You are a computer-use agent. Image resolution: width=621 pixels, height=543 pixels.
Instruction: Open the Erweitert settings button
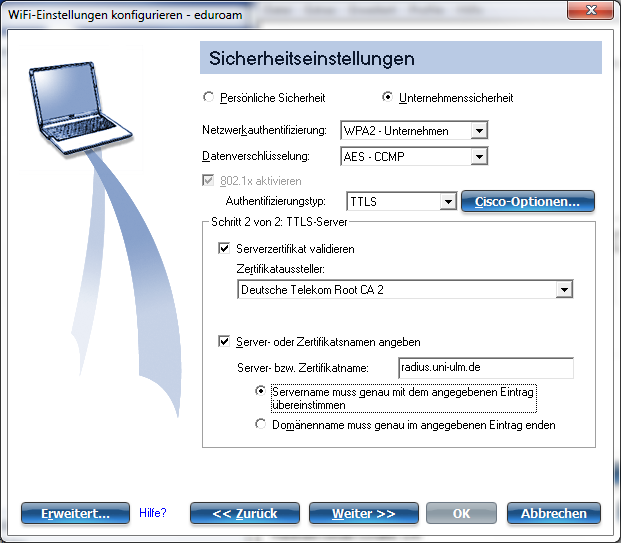coord(75,513)
